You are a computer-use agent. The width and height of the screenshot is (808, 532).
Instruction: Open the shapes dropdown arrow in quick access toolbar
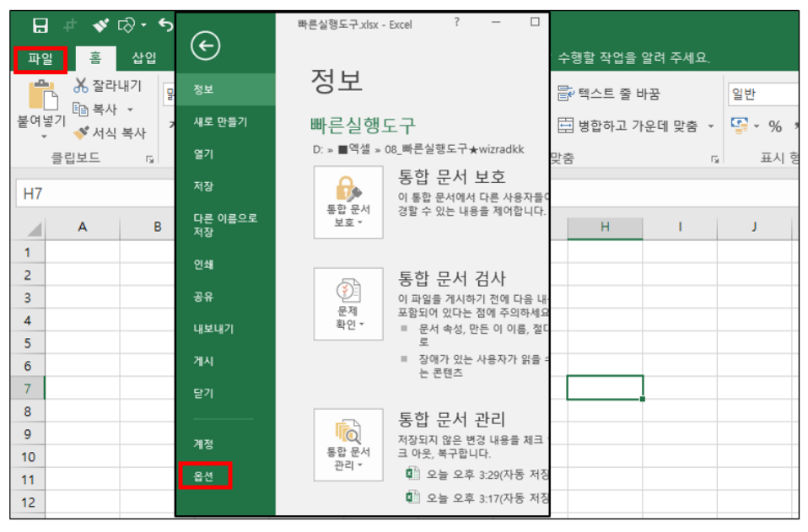click(143, 24)
